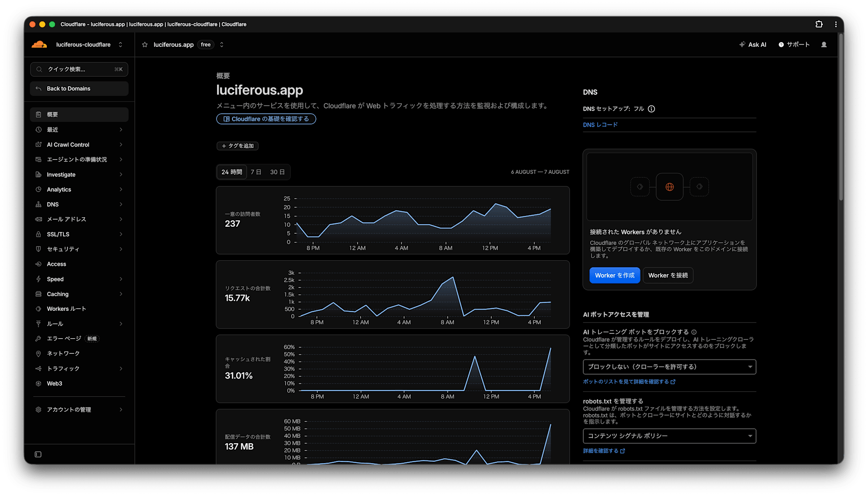
Task: Open the AI bot blocking dropdown
Action: click(669, 367)
